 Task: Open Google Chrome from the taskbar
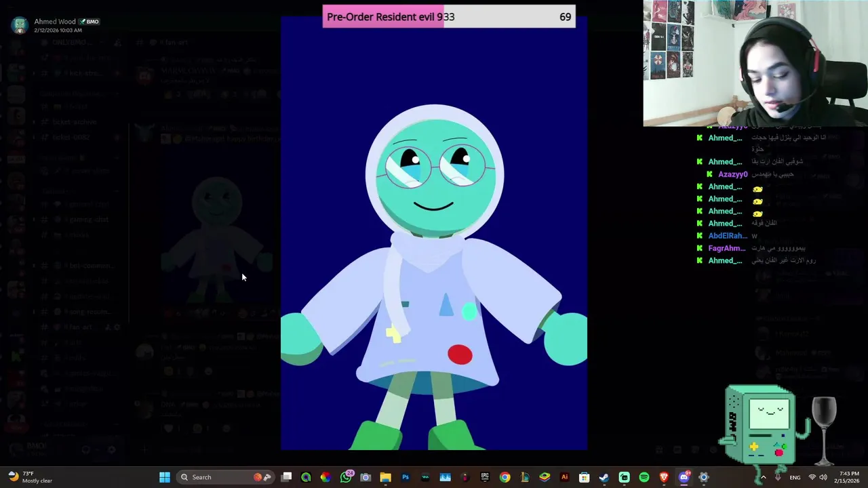[x=505, y=477]
